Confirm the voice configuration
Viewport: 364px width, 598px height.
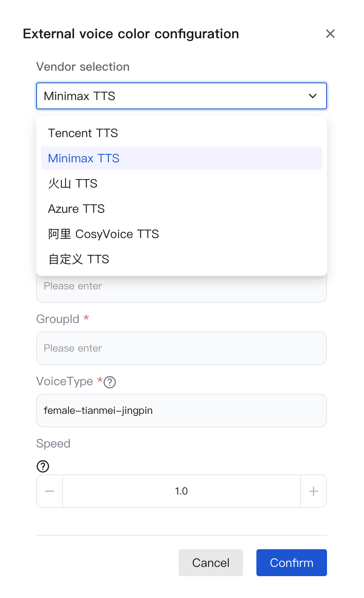[x=292, y=563]
